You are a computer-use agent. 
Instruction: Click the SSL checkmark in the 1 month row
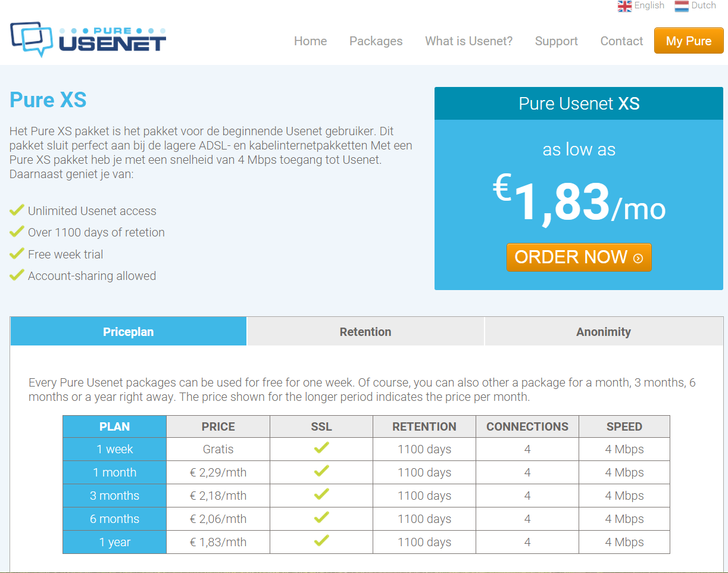pos(321,472)
